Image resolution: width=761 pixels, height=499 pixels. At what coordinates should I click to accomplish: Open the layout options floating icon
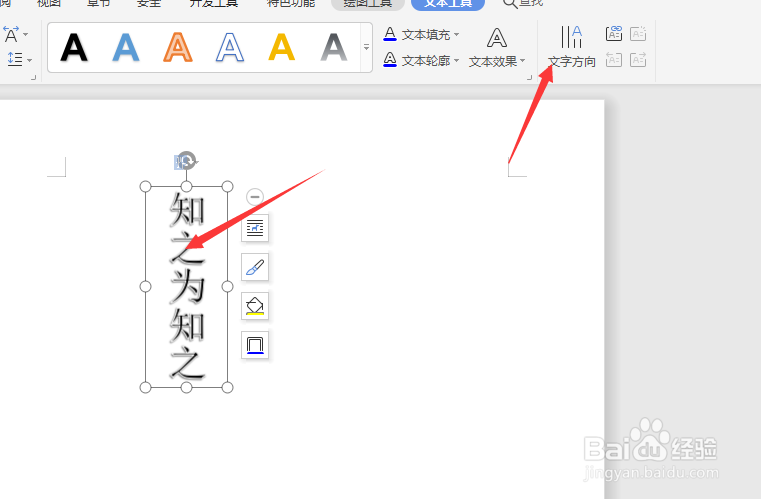click(255, 228)
